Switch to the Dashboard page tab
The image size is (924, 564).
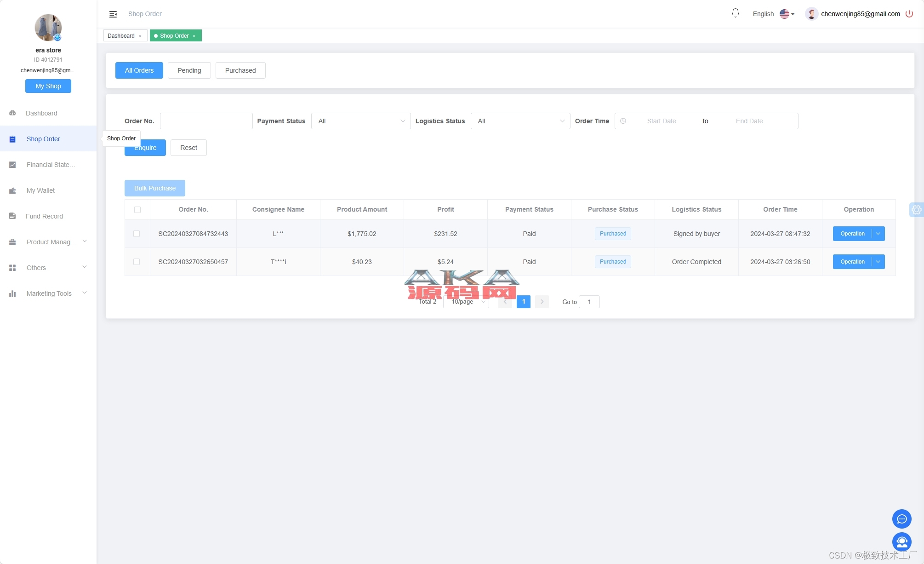[121, 36]
